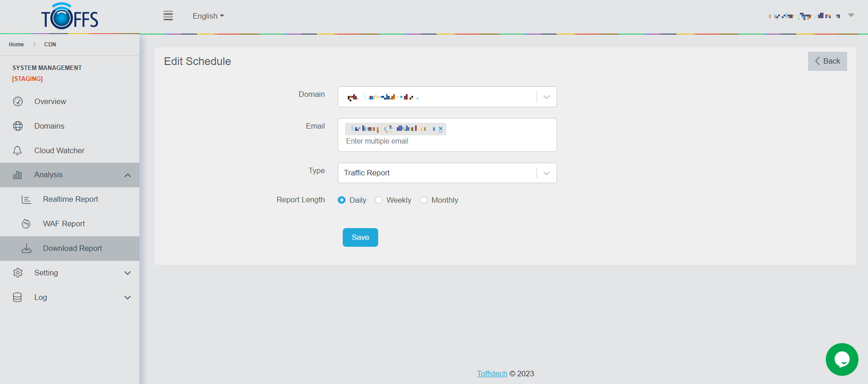Click the Realtime Report chart icon

[26, 199]
